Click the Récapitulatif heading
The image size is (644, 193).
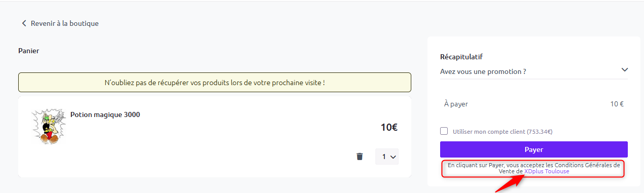465,57
